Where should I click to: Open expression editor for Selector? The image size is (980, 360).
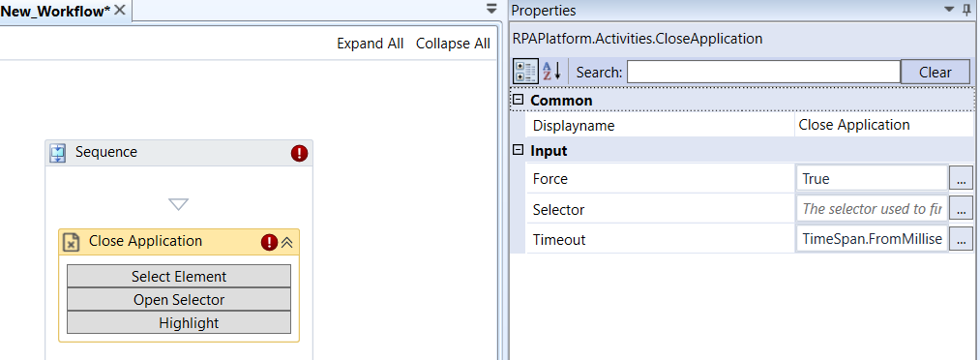point(961,209)
